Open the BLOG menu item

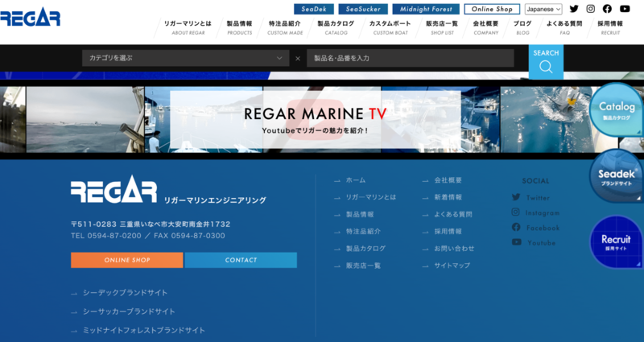point(522,28)
